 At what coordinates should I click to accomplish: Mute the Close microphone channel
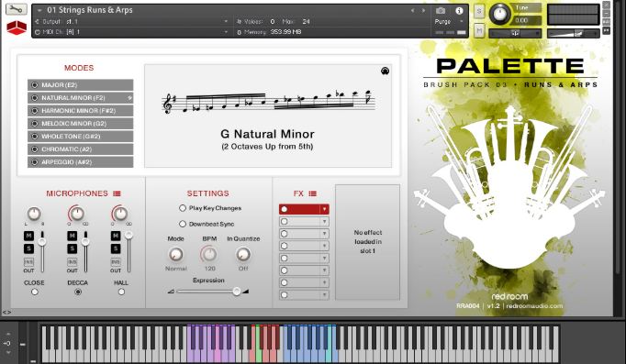pos(28,236)
